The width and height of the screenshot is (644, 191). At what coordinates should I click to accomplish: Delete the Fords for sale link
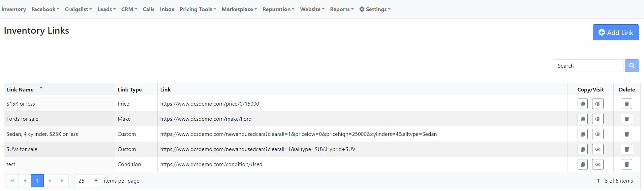pyautogui.click(x=626, y=119)
